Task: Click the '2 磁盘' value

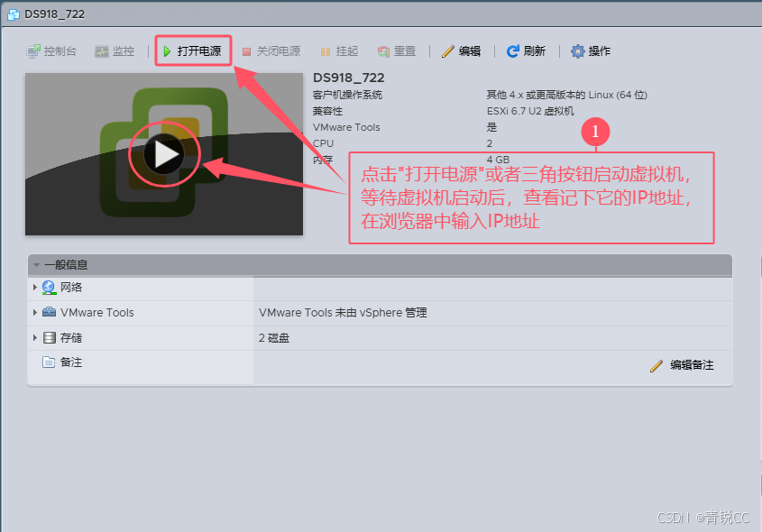Action: [274, 338]
